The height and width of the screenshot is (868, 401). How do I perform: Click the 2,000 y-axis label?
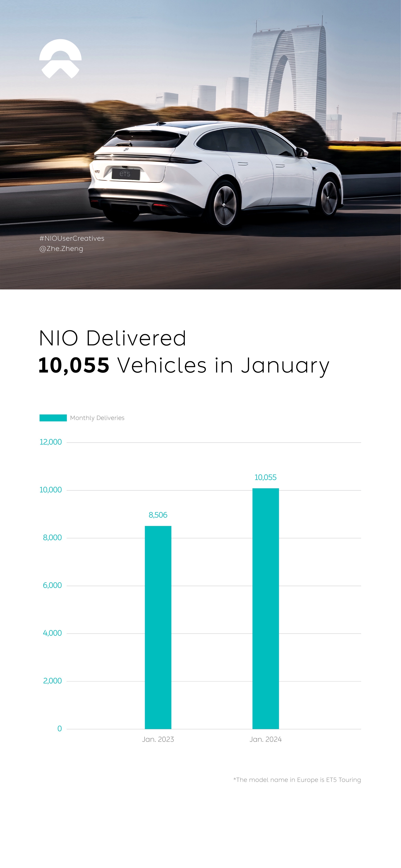pyautogui.click(x=52, y=681)
